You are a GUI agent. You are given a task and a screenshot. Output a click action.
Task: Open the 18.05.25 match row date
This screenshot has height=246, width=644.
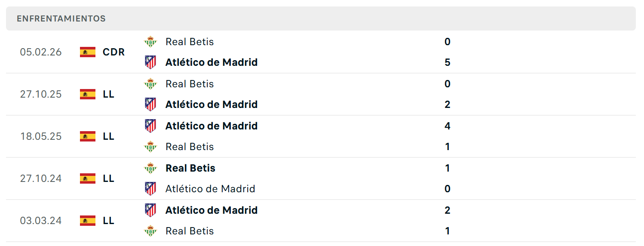coord(41,136)
